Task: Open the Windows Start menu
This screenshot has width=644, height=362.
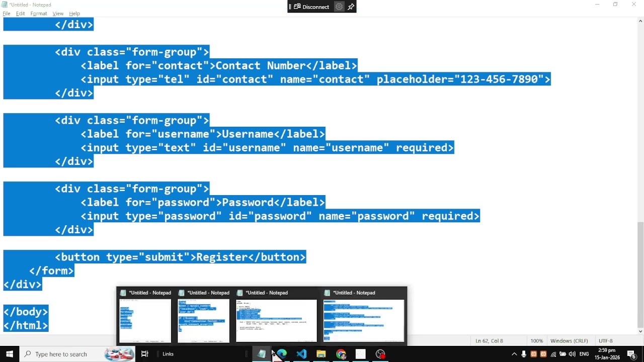Action: [10, 354]
